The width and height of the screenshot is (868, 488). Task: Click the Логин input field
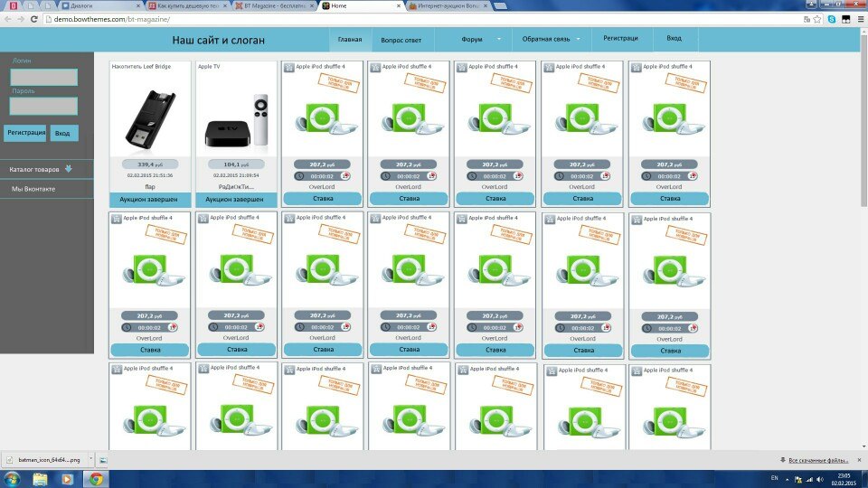43,77
